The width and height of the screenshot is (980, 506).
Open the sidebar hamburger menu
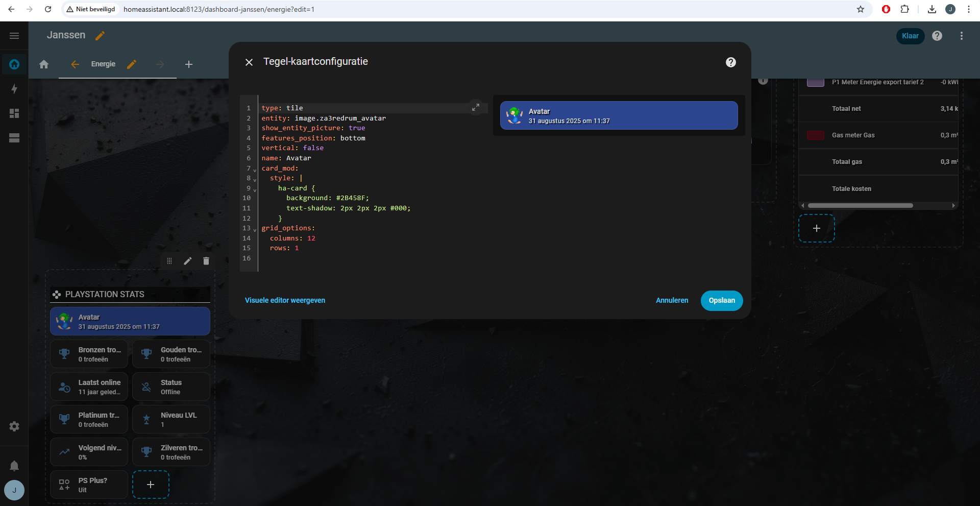(14, 36)
